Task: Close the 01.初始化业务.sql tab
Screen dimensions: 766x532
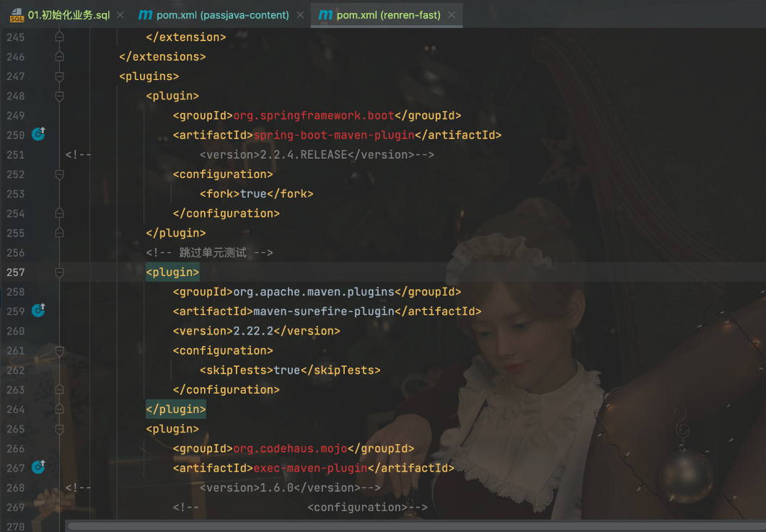Action: (120, 15)
